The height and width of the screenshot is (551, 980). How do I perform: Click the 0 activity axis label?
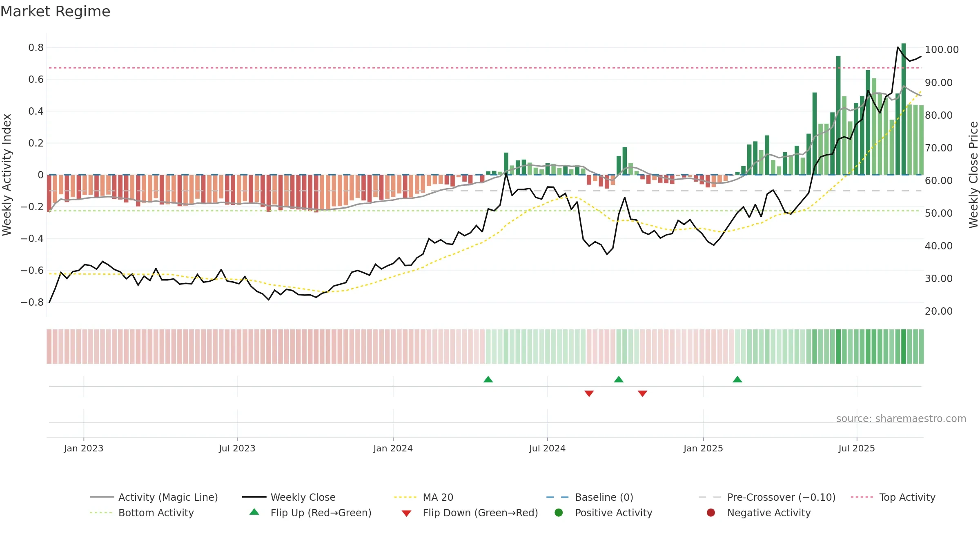pos(40,175)
